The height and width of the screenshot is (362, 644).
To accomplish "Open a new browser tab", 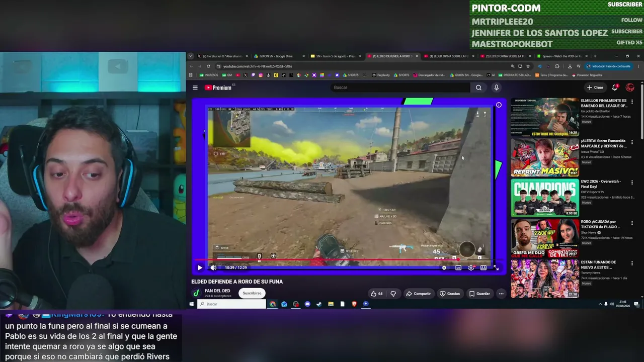I will coord(595,56).
